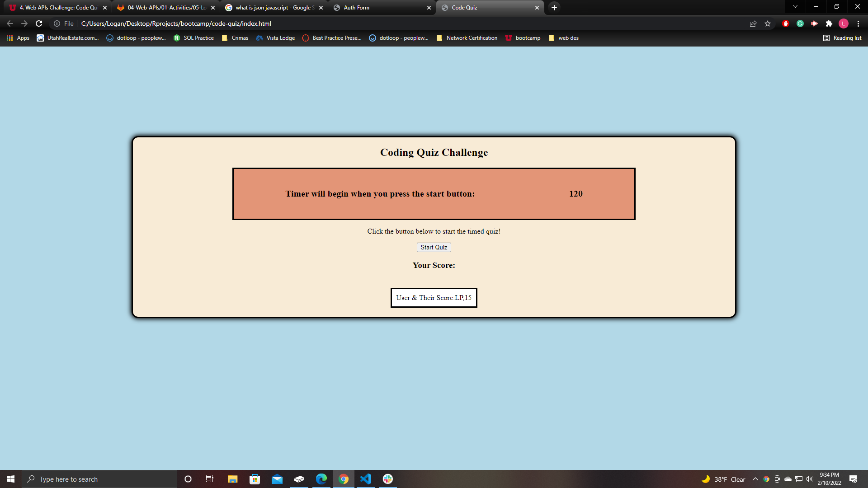868x488 pixels.
Task: Click inside the address bar
Action: (x=271, y=23)
